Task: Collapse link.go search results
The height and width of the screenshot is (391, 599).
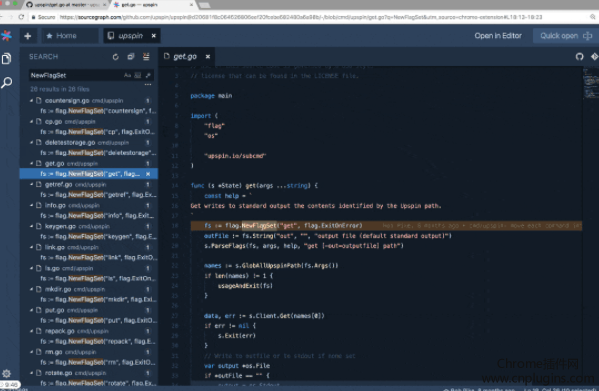Action: click(x=32, y=247)
